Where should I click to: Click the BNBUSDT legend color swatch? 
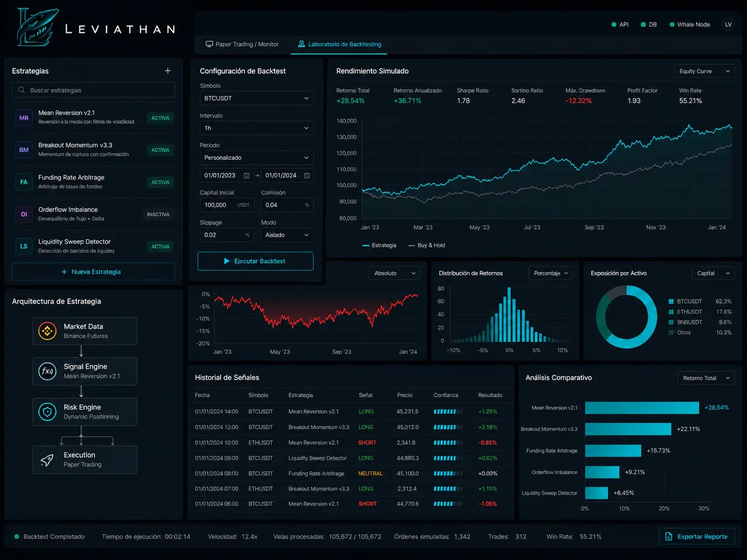pos(671,322)
